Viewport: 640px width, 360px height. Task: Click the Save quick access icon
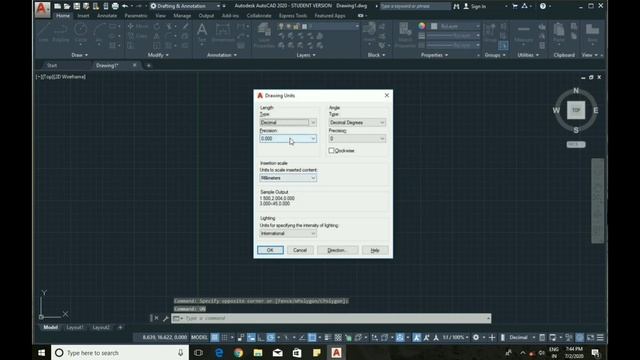click(76, 6)
